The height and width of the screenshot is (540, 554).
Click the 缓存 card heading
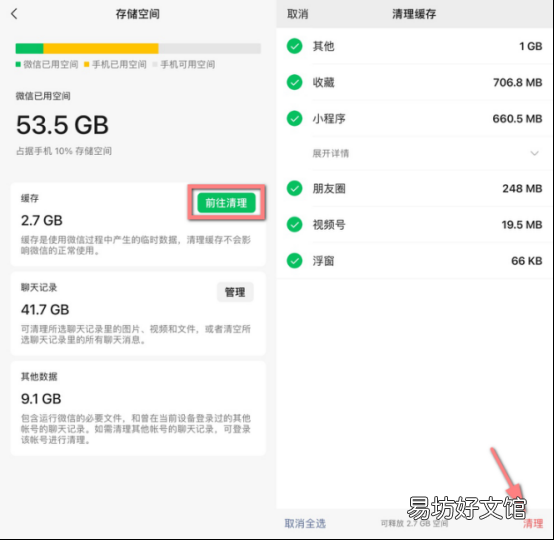30,198
